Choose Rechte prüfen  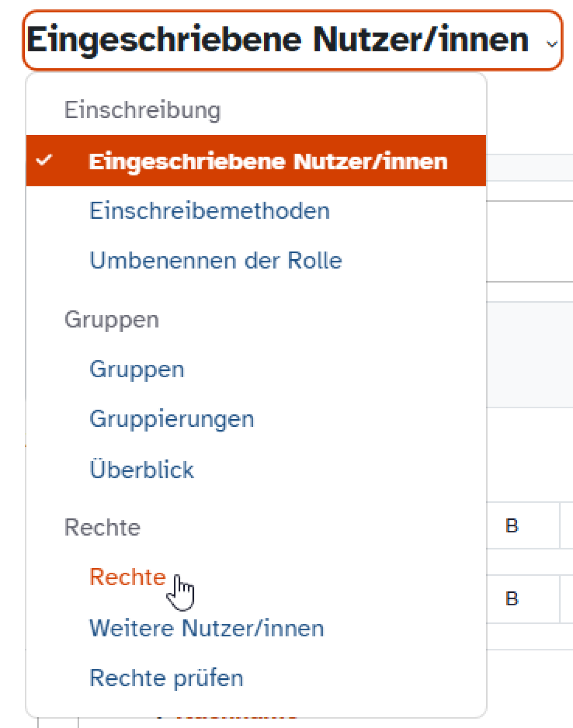click(x=166, y=678)
